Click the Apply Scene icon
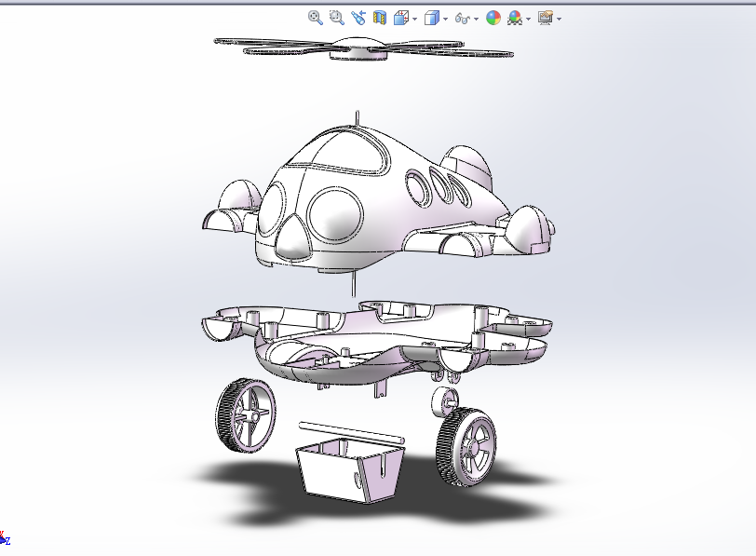This screenshot has width=756, height=556. click(515, 18)
